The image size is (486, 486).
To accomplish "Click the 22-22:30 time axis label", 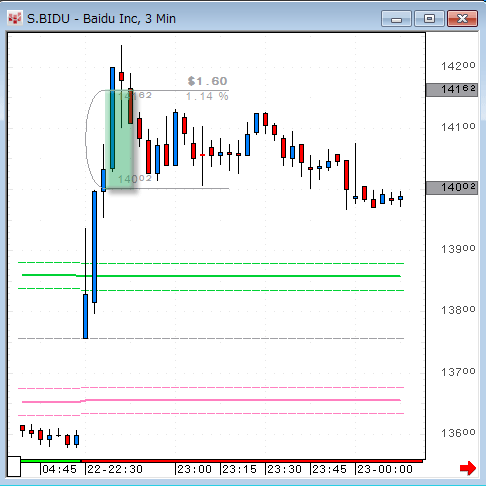I will pyautogui.click(x=115, y=469).
